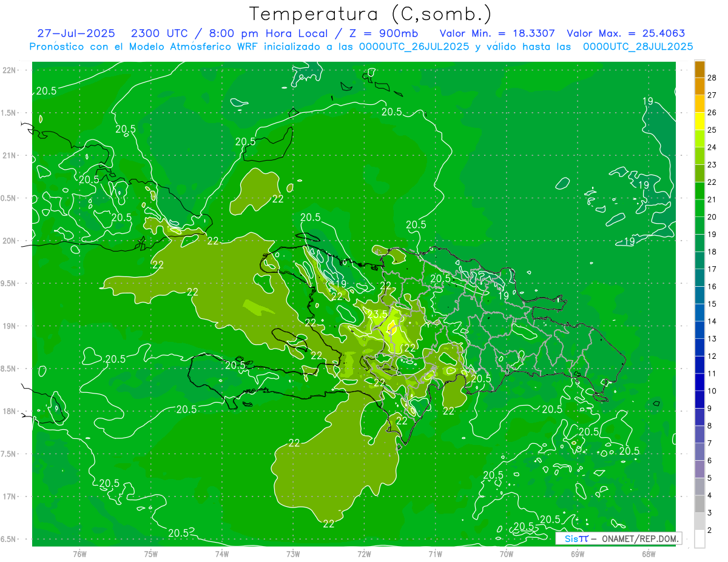Click the '2300 UTC' time text
The width and height of the screenshot is (728, 562).
click(x=160, y=34)
